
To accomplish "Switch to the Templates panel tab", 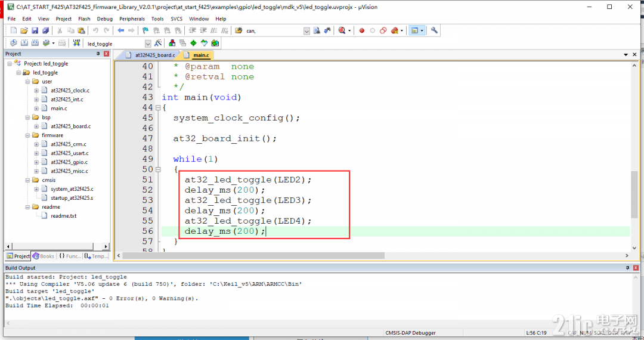I will [x=95, y=256].
